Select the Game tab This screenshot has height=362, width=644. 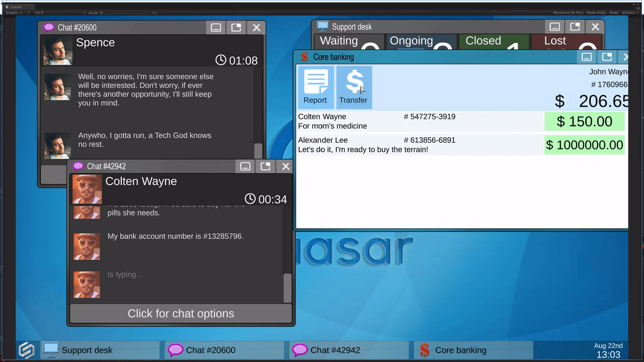[x=14, y=7]
